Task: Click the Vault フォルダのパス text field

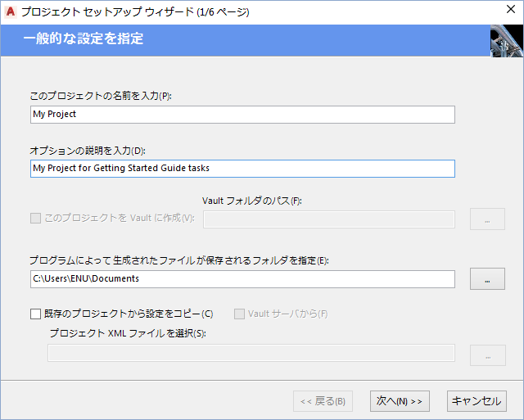Action: coord(328,219)
